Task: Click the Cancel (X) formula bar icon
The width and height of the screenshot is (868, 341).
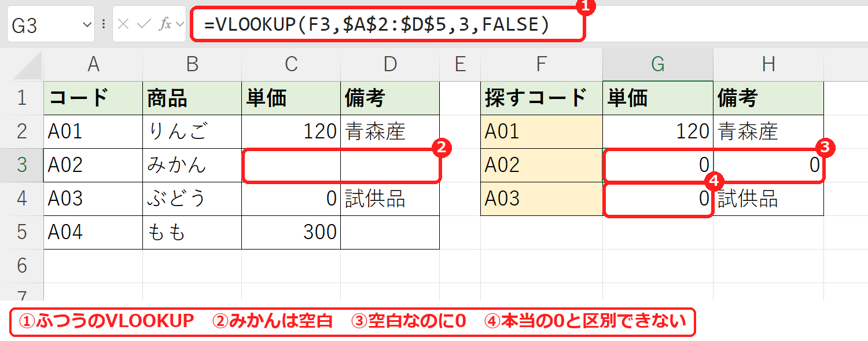Action: point(123,24)
